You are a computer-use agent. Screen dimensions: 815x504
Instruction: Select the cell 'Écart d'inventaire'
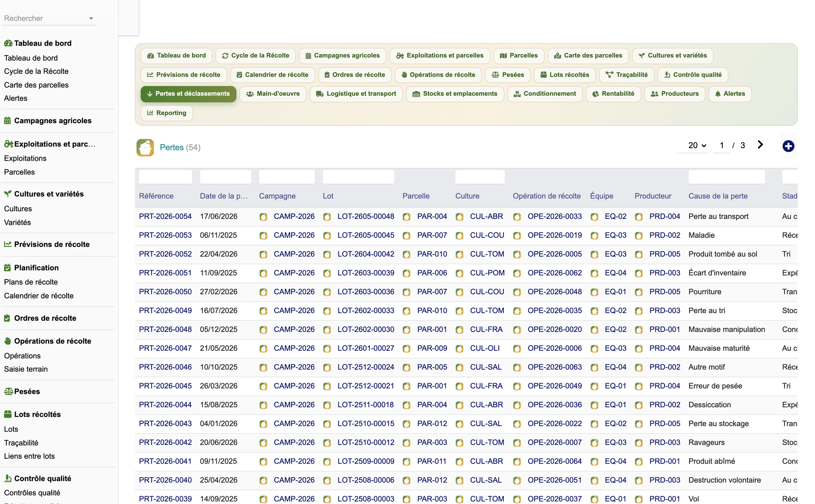coord(717,273)
